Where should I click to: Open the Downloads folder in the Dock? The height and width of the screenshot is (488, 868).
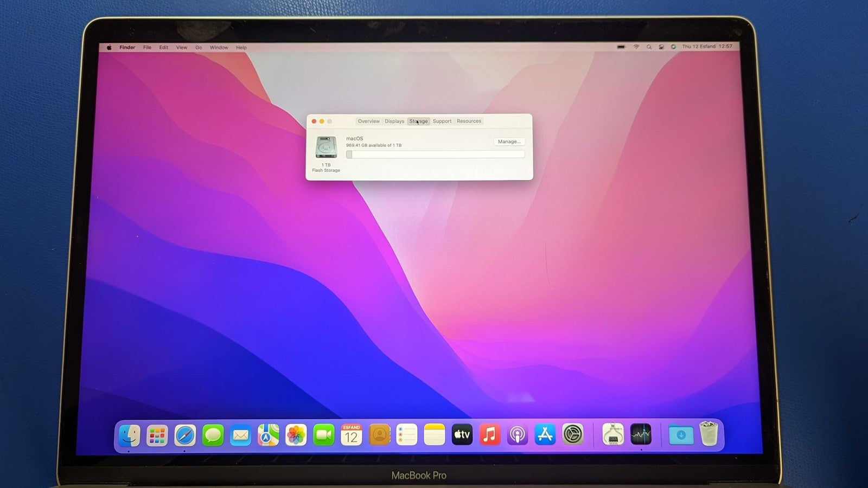tap(681, 434)
